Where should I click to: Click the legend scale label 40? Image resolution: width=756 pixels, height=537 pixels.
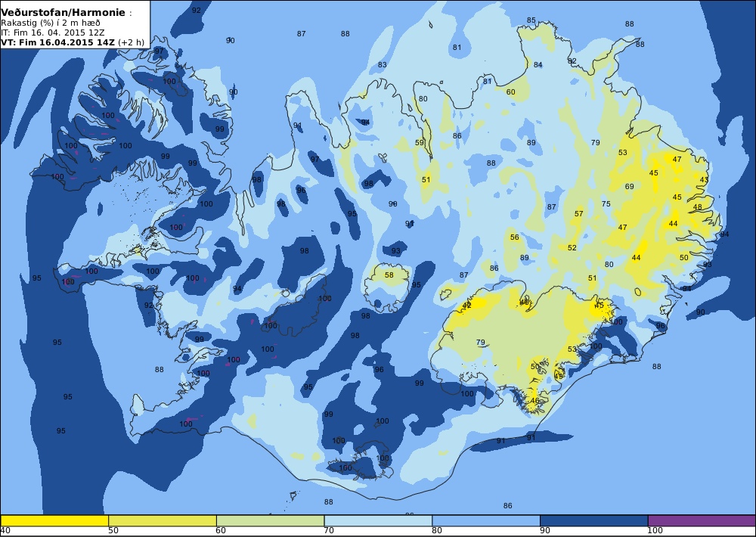point(5,531)
